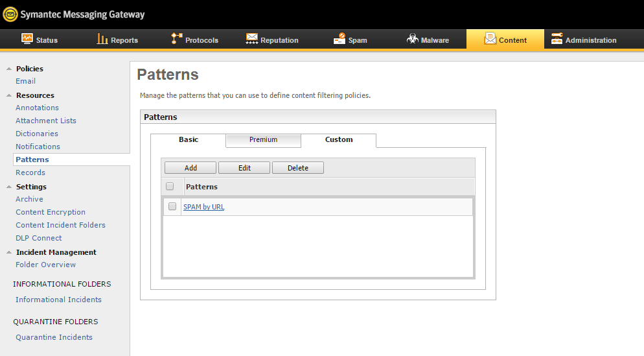Screen dimensions: 644x356
Task: Open Folder Overview
Action: (x=45, y=265)
